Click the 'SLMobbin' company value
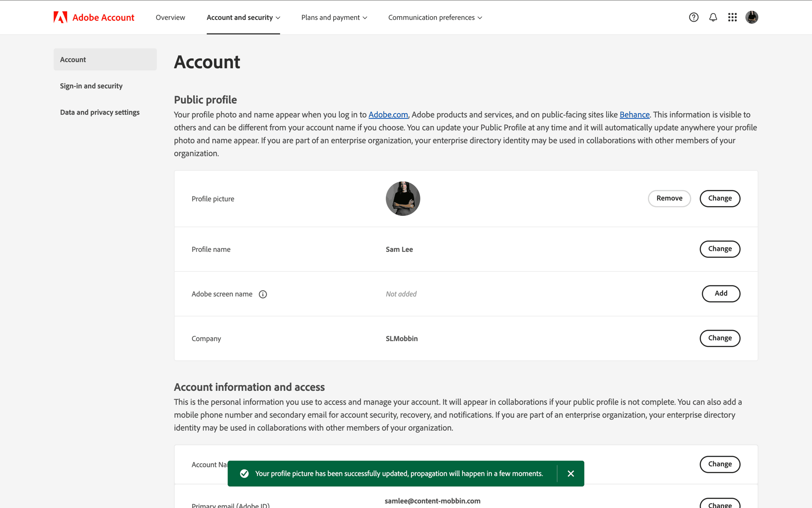The width and height of the screenshot is (812, 508). tap(401, 339)
